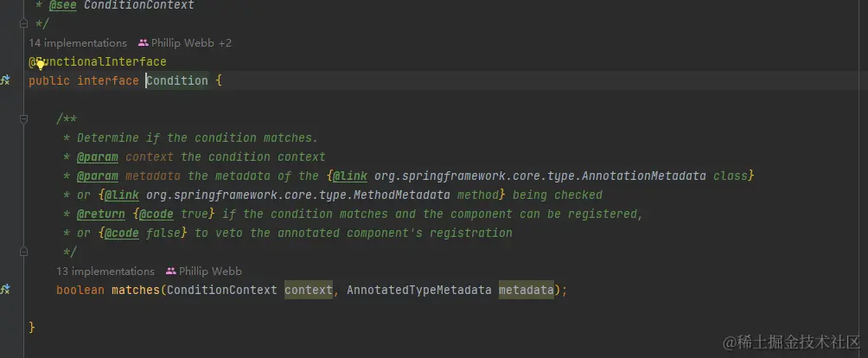The height and width of the screenshot is (358, 868).
Task: Open implementations gutter icon beside Condition interface
Action: (5, 80)
